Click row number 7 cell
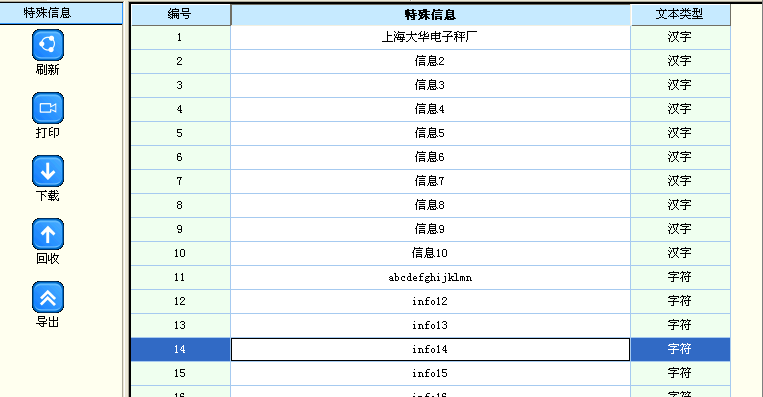The image size is (763, 397). pos(181,181)
